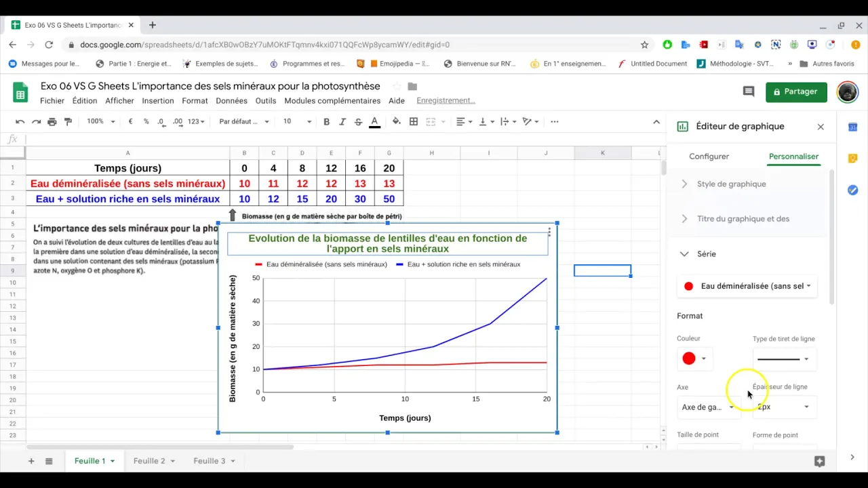Bookmark this page with star icon
The image size is (868, 488).
click(644, 45)
